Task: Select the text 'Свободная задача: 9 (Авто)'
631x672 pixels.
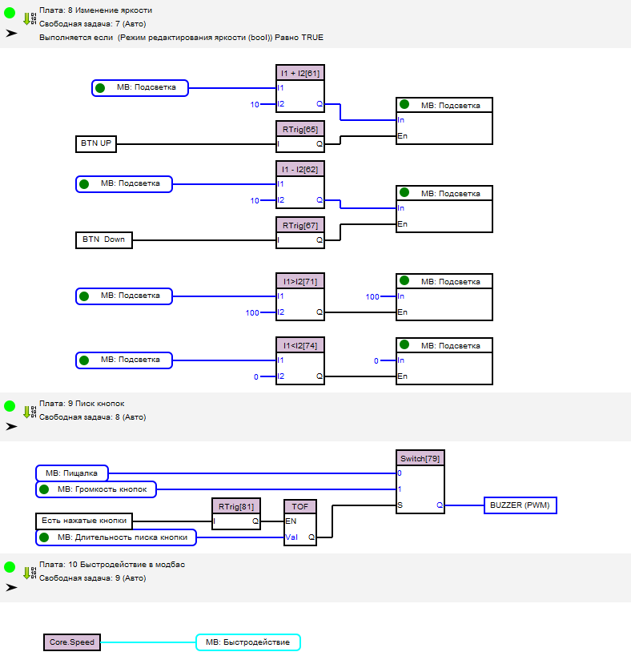Action: (93, 578)
